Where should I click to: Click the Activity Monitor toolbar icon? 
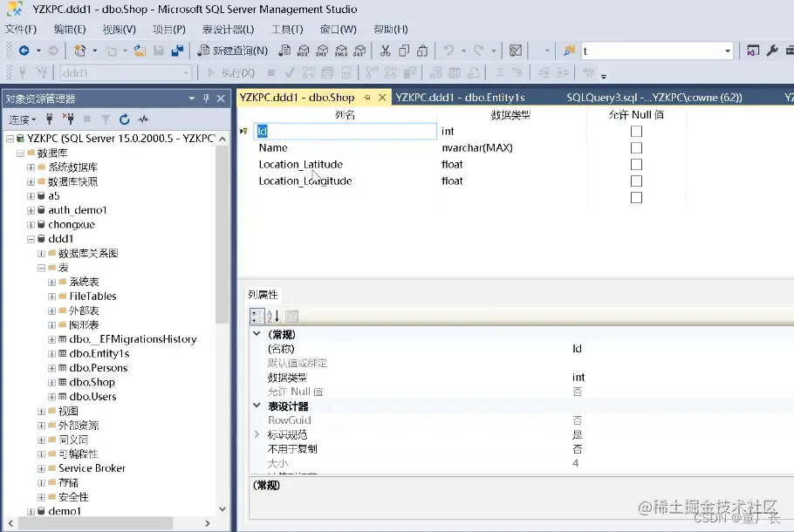tap(516, 51)
